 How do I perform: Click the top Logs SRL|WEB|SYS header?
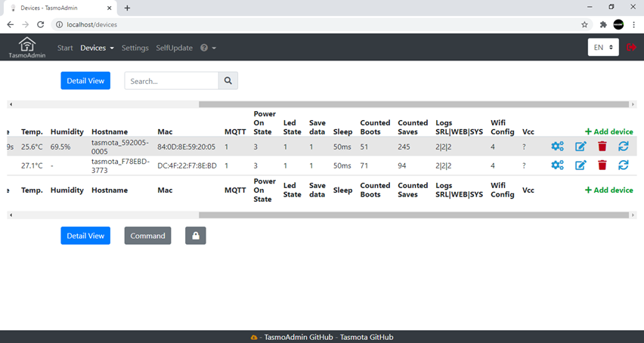pos(459,127)
